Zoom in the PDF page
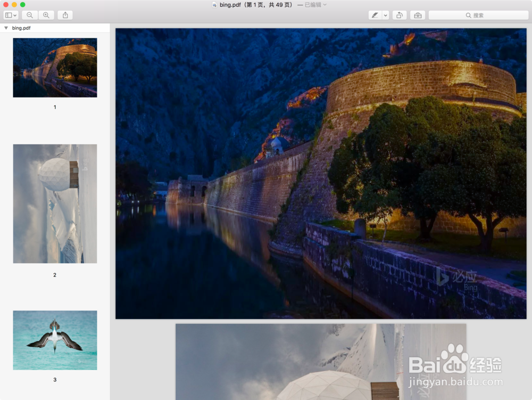The height and width of the screenshot is (400, 532). click(46, 15)
